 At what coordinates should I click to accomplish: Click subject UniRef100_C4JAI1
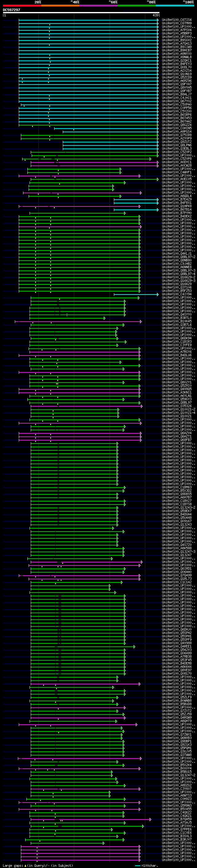coord(177,98)
